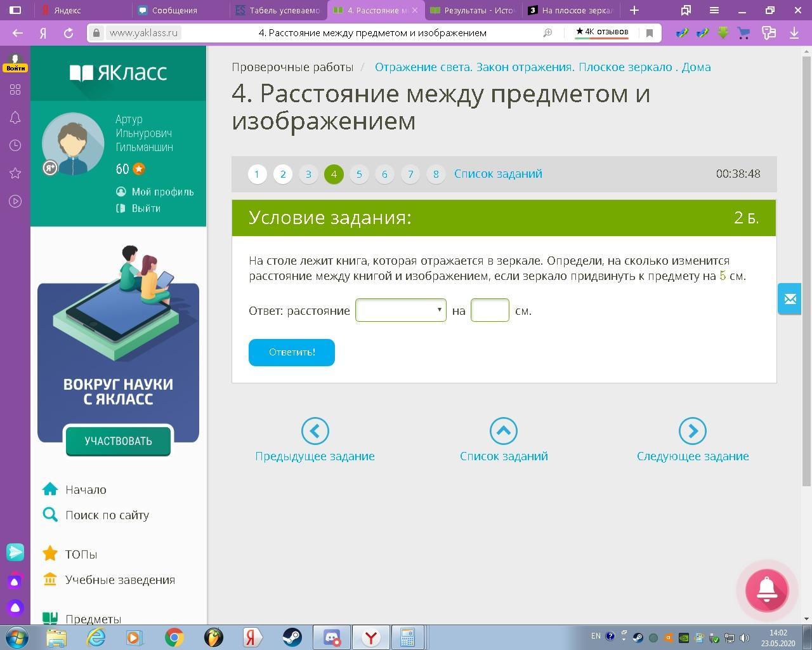Image resolution: width=812 pixels, height=650 pixels.
Task: Open the Windows Start menu
Action: point(17,637)
